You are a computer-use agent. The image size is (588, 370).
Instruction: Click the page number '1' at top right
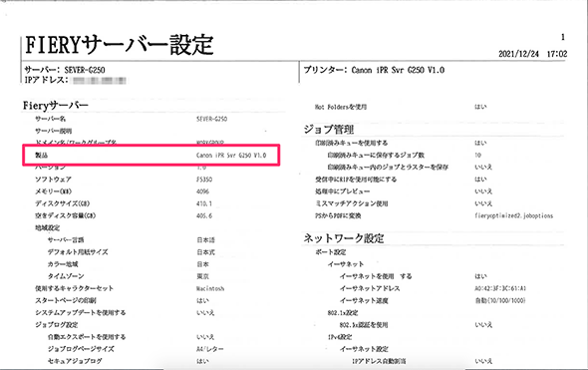tap(563, 37)
